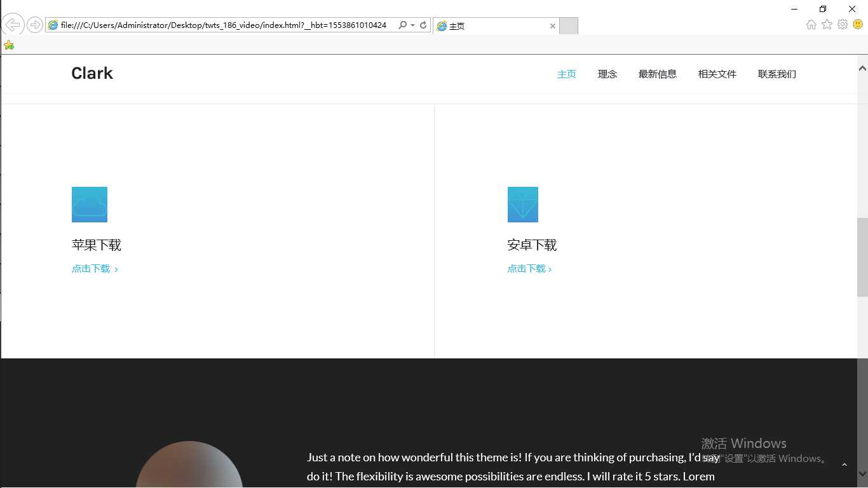Click the vertical scrollbar thumb
868x488 pixels.
[862, 257]
